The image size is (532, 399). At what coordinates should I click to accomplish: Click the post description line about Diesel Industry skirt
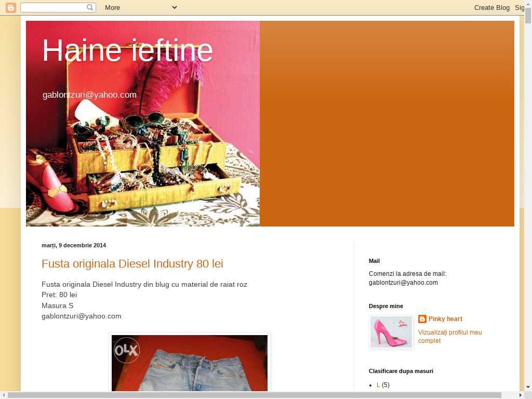pyautogui.click(x=144, y=284)
